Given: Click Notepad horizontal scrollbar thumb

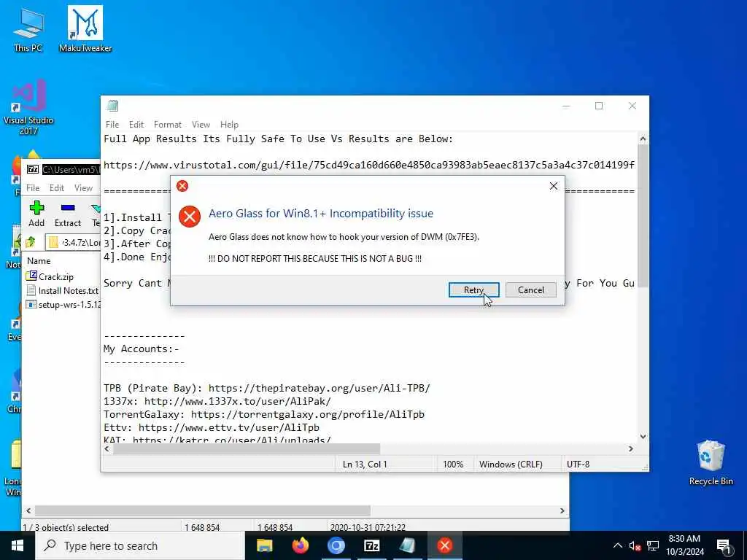Looking at the screenshot, I should click(247, 448).
